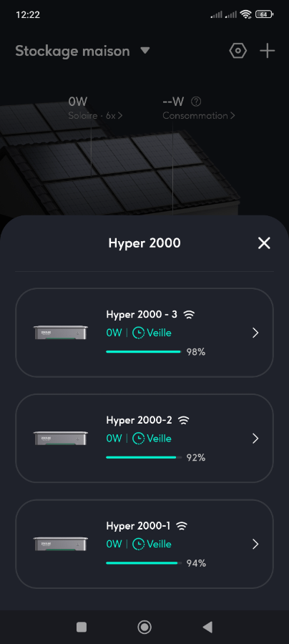This screenshot has width=289, height=644.
Task: Expand the Stockage maison dropdown arrow
Action: pyautogui.click(x=145, y=51)
